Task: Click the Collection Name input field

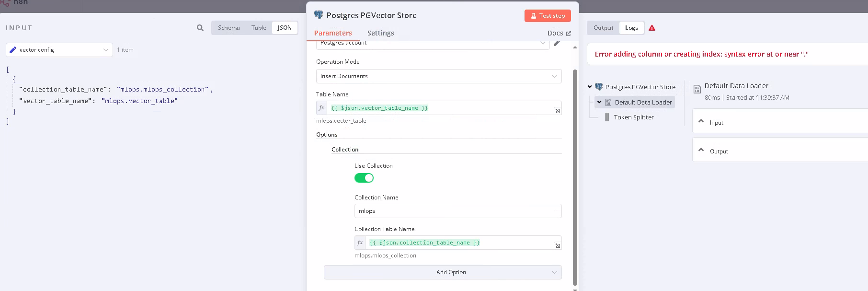Action: click(458, 211)
